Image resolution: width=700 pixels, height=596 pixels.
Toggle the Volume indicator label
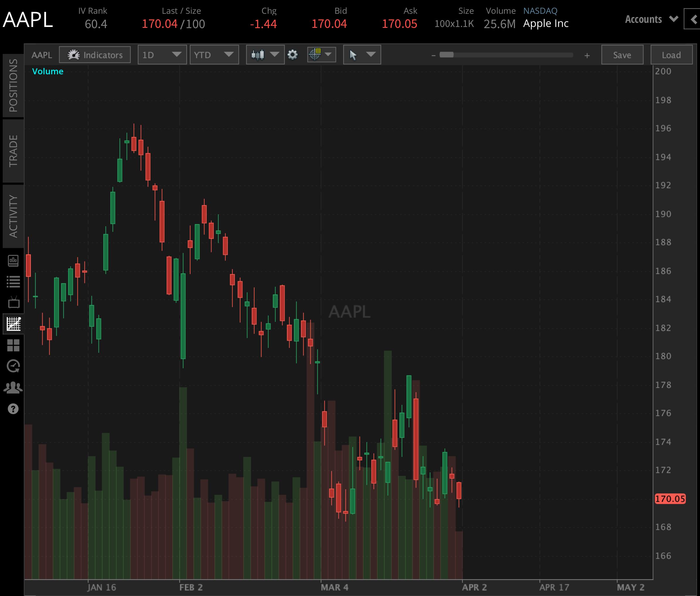(x=48, y=71)
